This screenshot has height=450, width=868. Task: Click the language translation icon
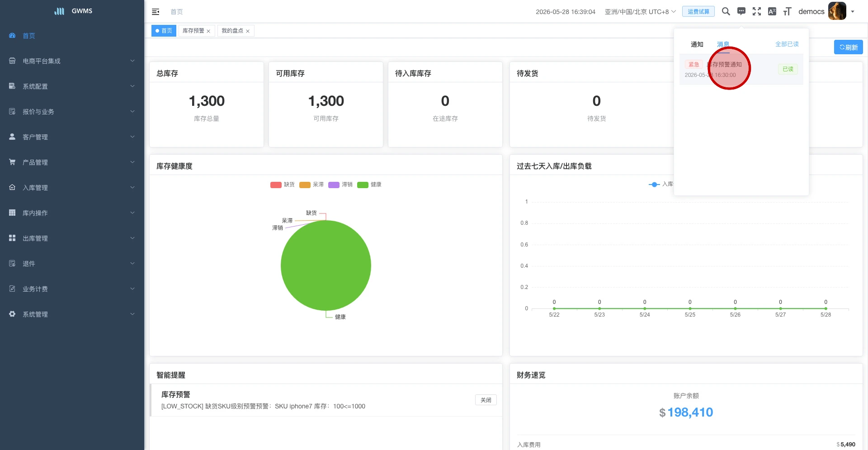772,11
